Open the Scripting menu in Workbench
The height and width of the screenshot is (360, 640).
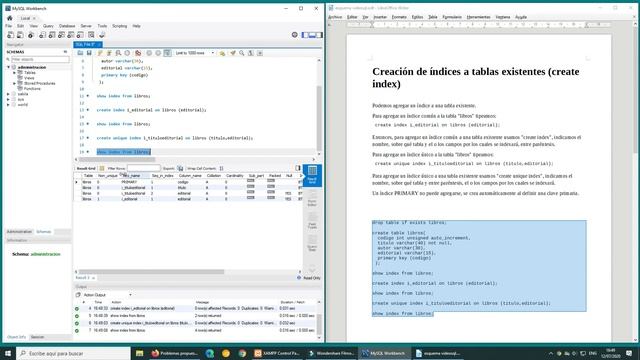point(120,26)
